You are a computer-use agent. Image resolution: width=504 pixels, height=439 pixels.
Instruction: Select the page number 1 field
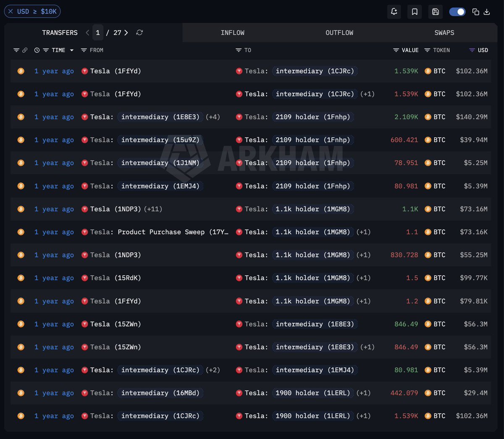(98, 32)
